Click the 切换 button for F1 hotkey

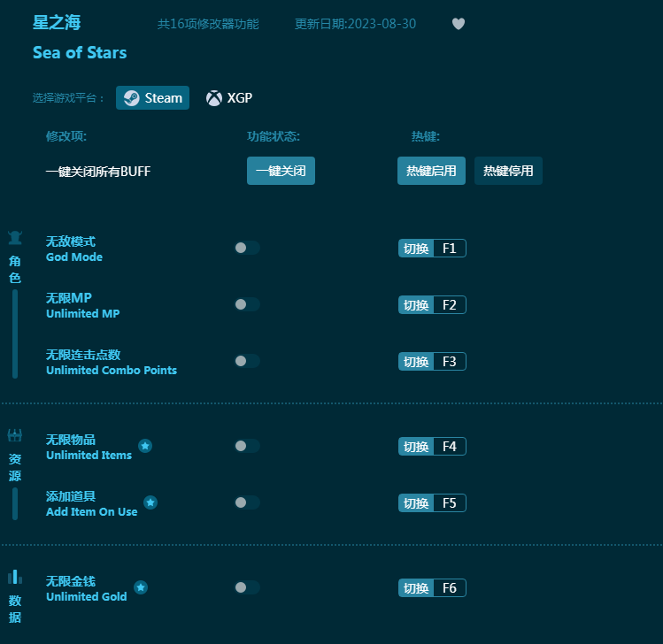(416, 248)
